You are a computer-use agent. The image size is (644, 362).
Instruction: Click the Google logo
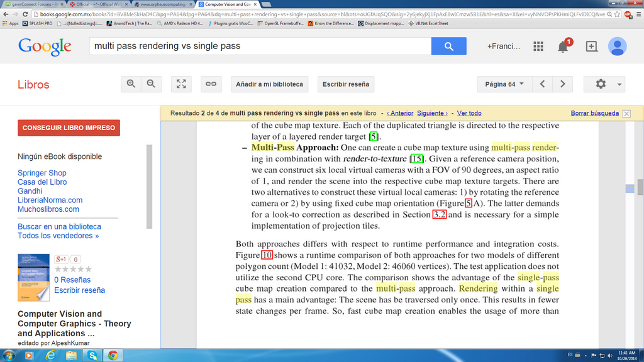pyautogui.click(x=45, y=47)
